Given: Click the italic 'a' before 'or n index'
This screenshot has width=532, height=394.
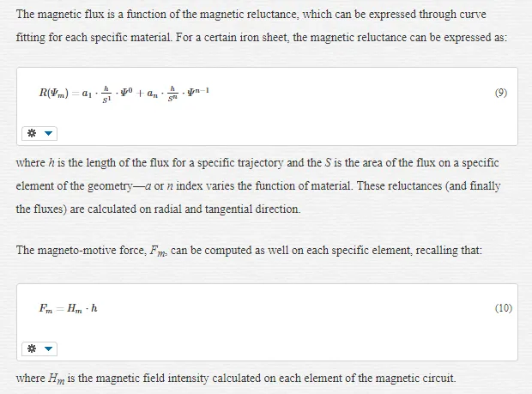Looking at the screenshot, I should tap(148, 186).
